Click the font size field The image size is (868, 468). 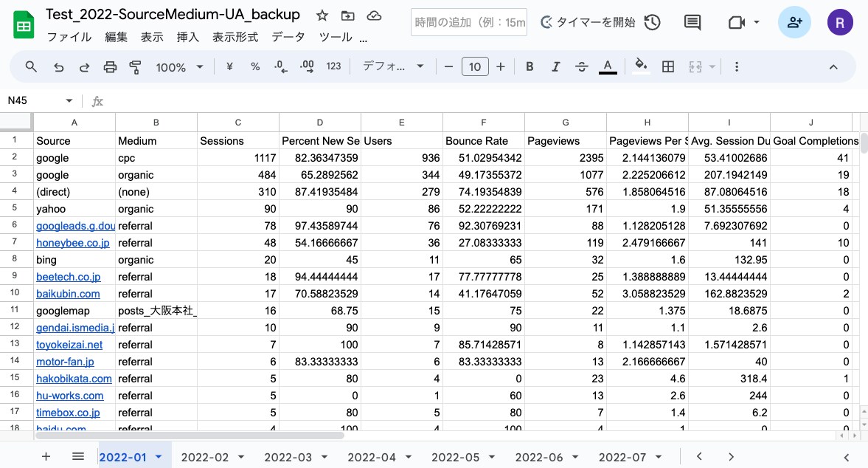pyautogui.click(x=475, y=66)
